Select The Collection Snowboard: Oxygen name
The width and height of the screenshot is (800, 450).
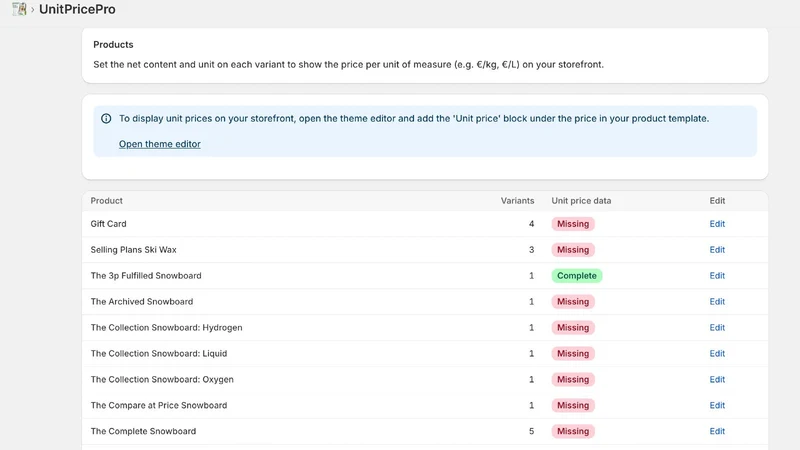pyautogui.click(x=162, y=380)
